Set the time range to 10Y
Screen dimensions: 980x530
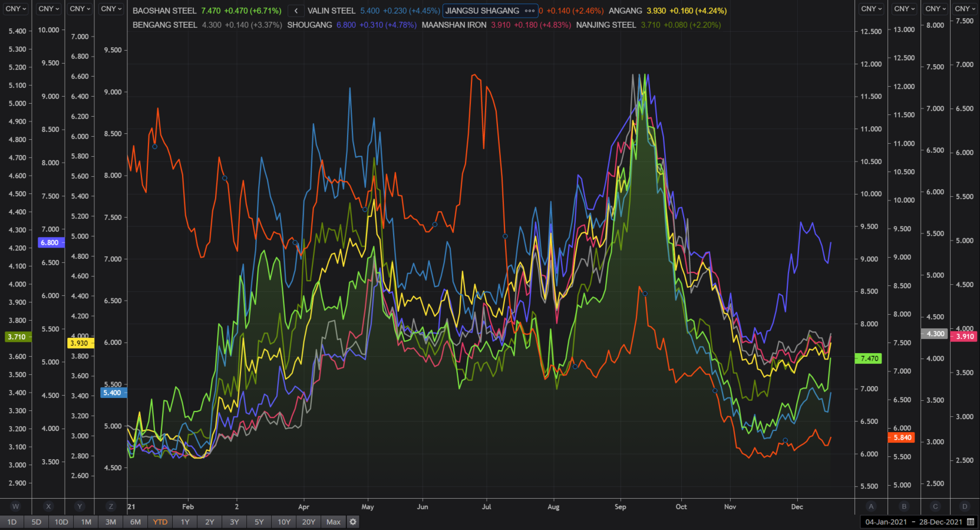[x=284, y=522]
